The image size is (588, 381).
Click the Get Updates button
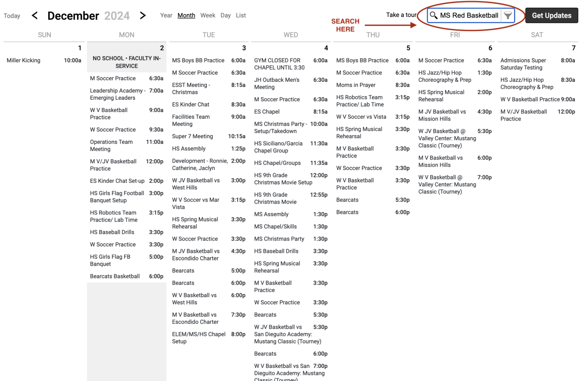(552, 15)
